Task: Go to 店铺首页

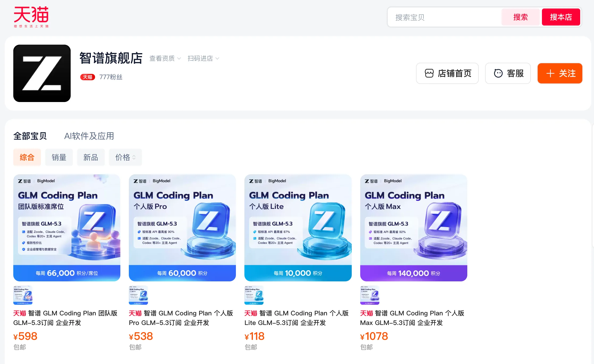Action: point(447,73)
